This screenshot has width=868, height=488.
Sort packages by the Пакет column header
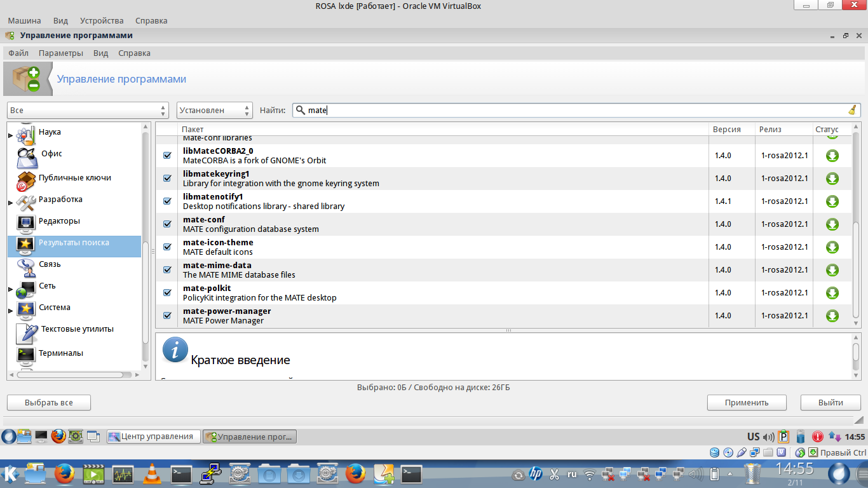coord(444,129)
